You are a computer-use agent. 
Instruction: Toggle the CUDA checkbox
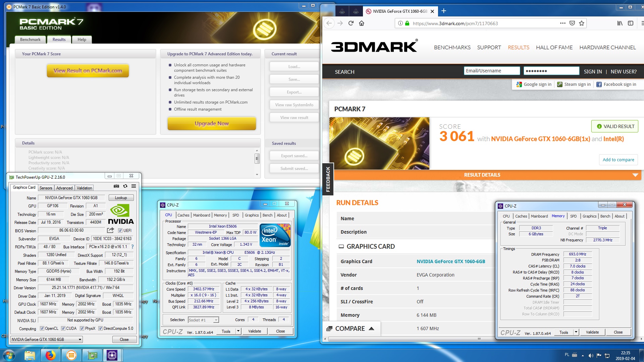coord(63,328)
